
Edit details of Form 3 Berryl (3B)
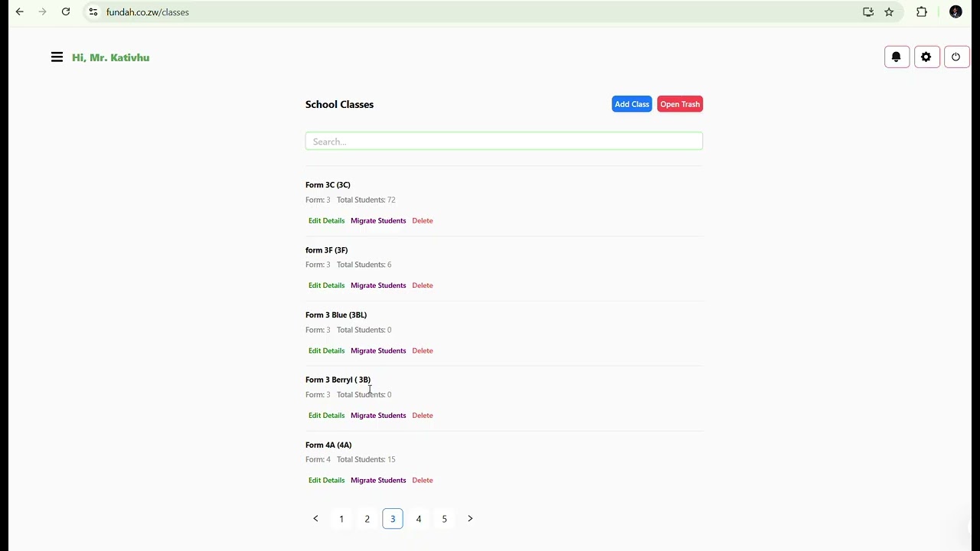click(327, 416)
